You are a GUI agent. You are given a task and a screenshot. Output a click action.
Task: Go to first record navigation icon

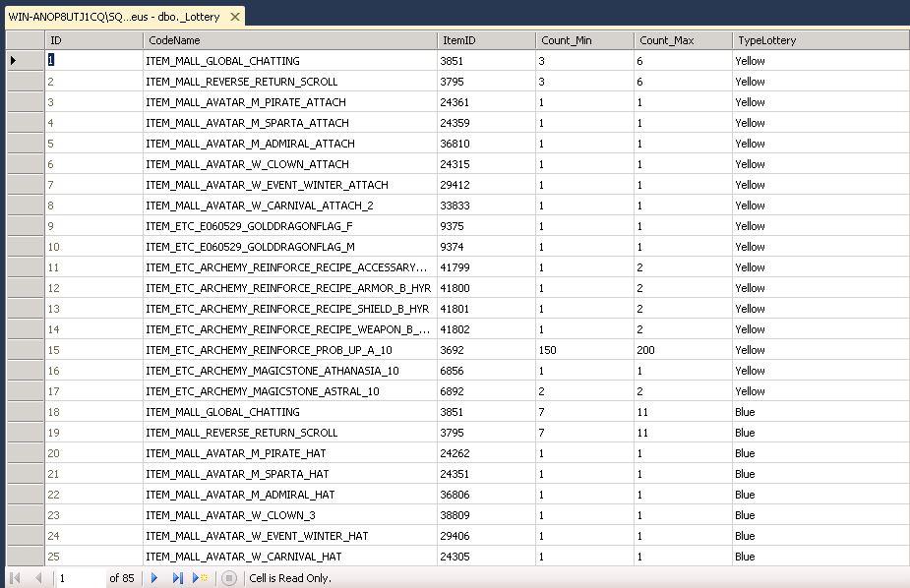pyautogui.click(x=16, y=577)
